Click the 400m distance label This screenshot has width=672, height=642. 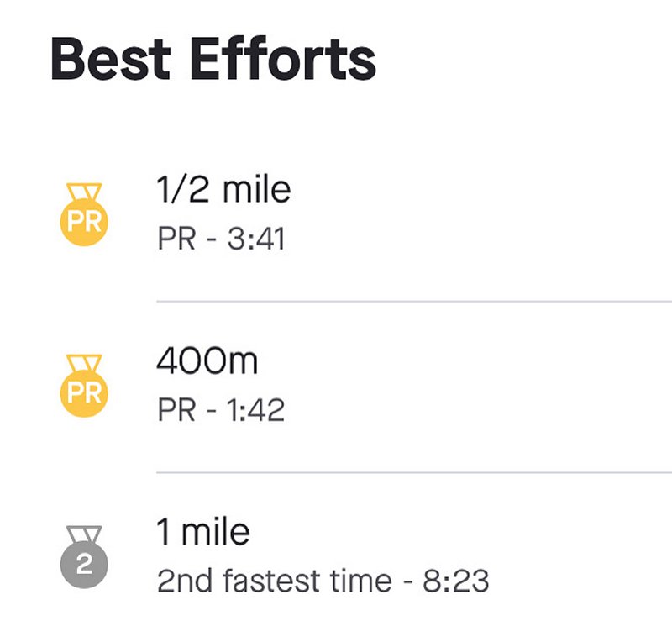[x=208, y=361]
